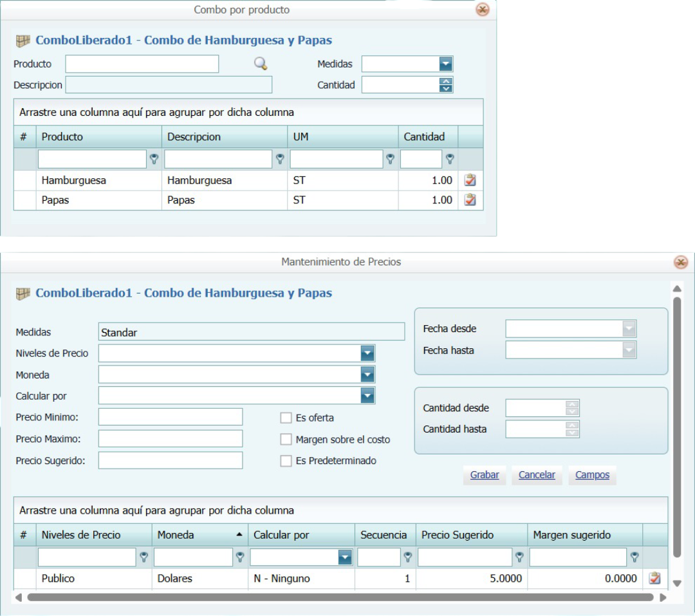This screenshot has width=695, height=616.
Task: Click the Cancelar link
Action: tap(537, 475)
